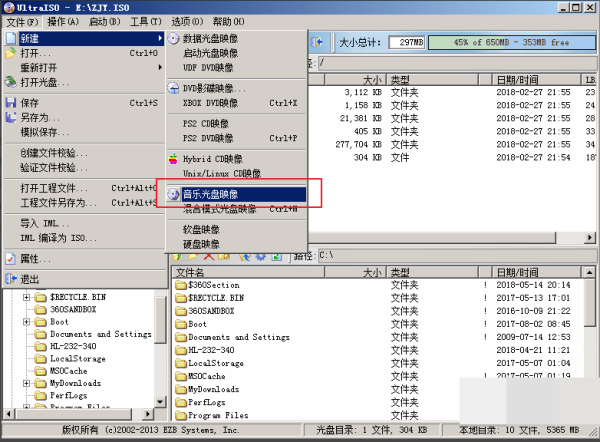
Task: Click the open folder icon beside 打开
Action: [x=11, y=53]
